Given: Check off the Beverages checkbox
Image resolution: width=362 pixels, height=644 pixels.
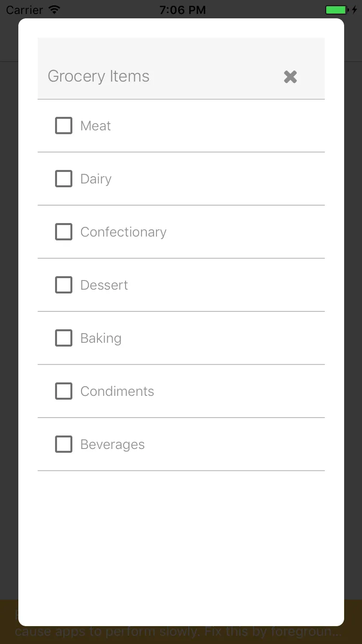Looking at the screenshot, I should pyautogui.click(x=64, y=444).
